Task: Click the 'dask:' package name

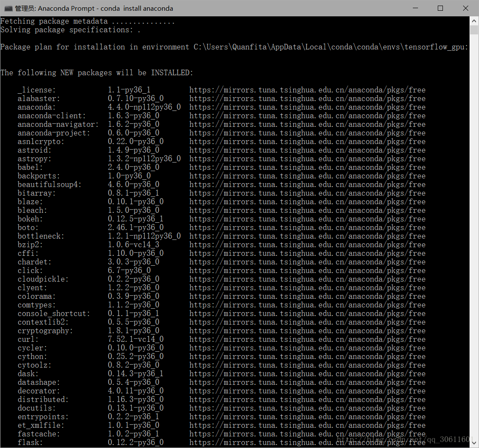Action: 28,373
